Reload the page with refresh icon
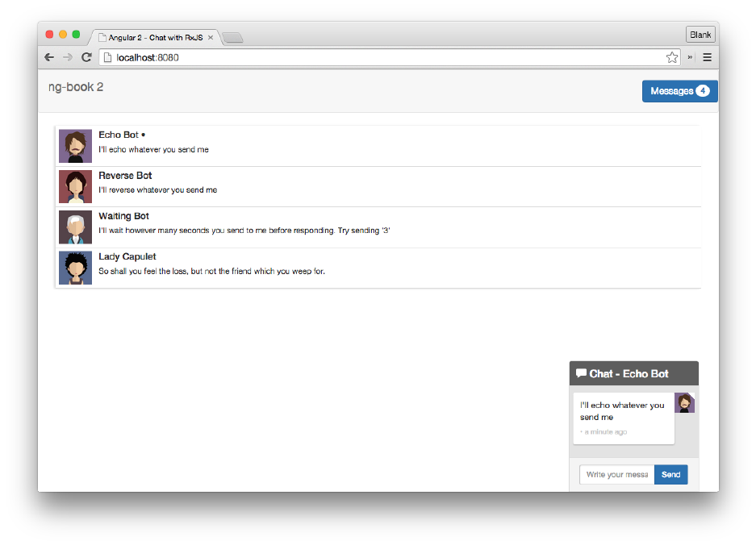The height and width of the screenshot is (545, 756). (x=86, y=57)
